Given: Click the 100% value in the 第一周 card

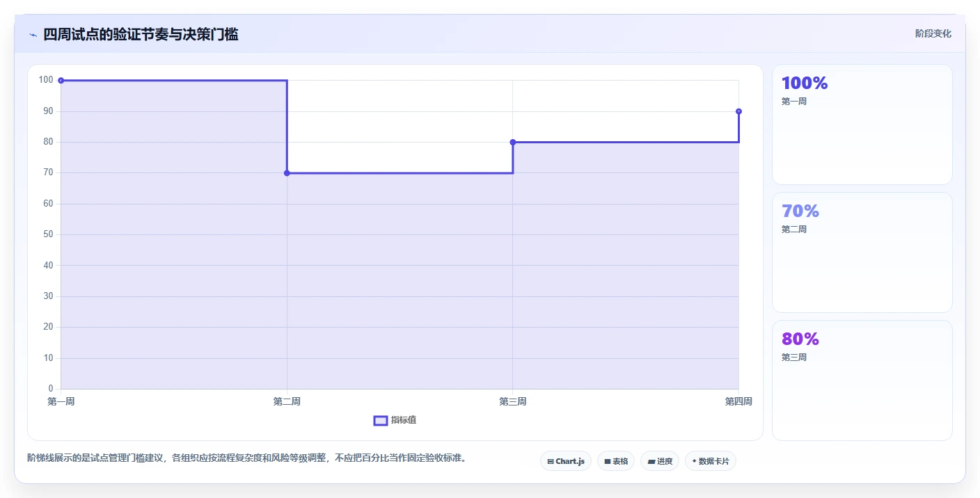Looking at the screenshot, I should 805,83.
